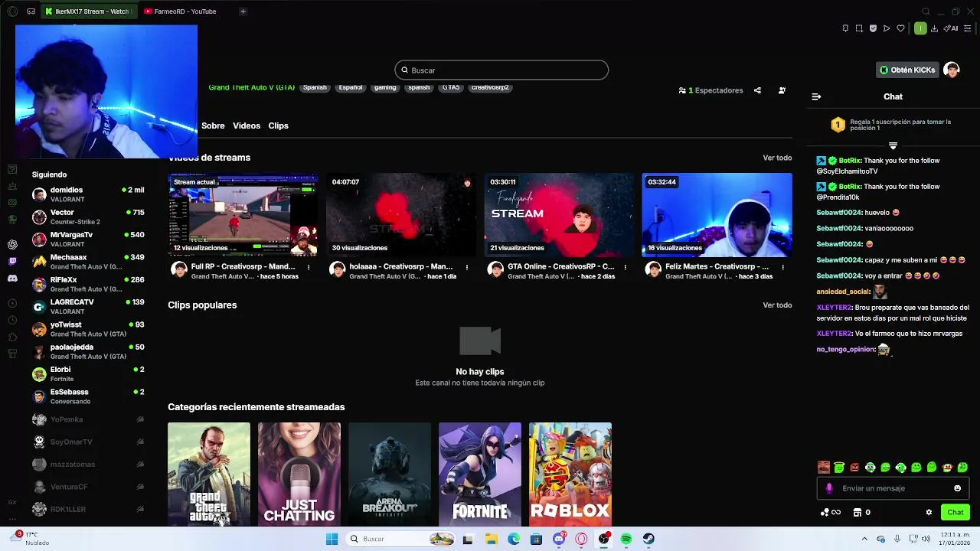The image size is (980, 551).
Task: Toggle the taskbar microphone indicator
Action: (x=897, y=539)
